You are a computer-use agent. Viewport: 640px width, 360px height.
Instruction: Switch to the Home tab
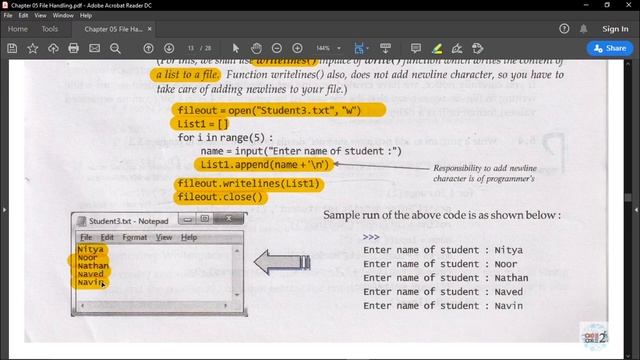[x=18, y=29]
